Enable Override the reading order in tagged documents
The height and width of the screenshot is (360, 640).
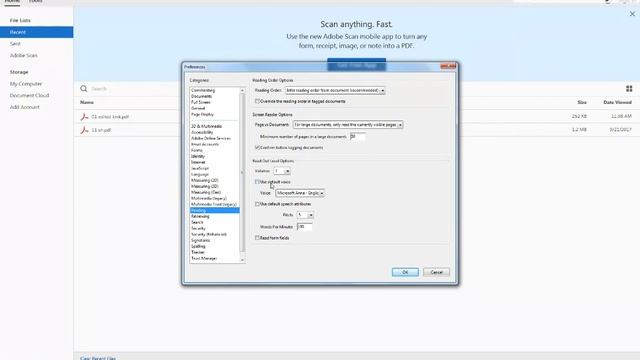click(x=257, y=101)
